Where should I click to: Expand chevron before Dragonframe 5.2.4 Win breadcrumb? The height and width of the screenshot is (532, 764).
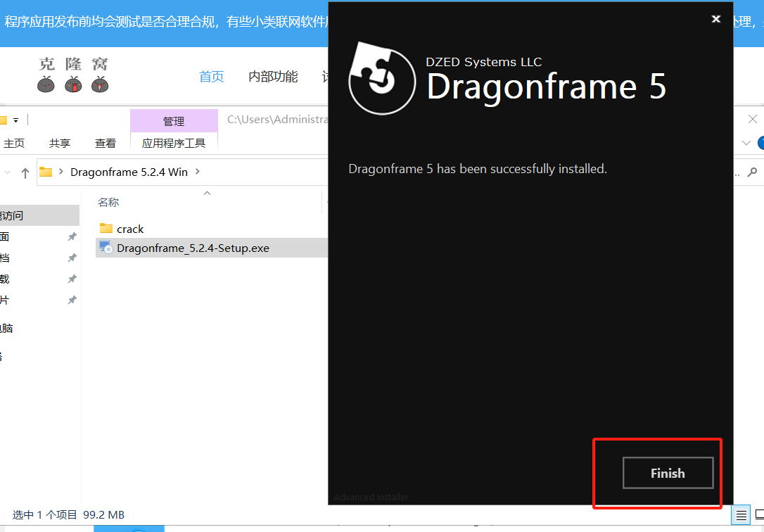coord(61,172)
